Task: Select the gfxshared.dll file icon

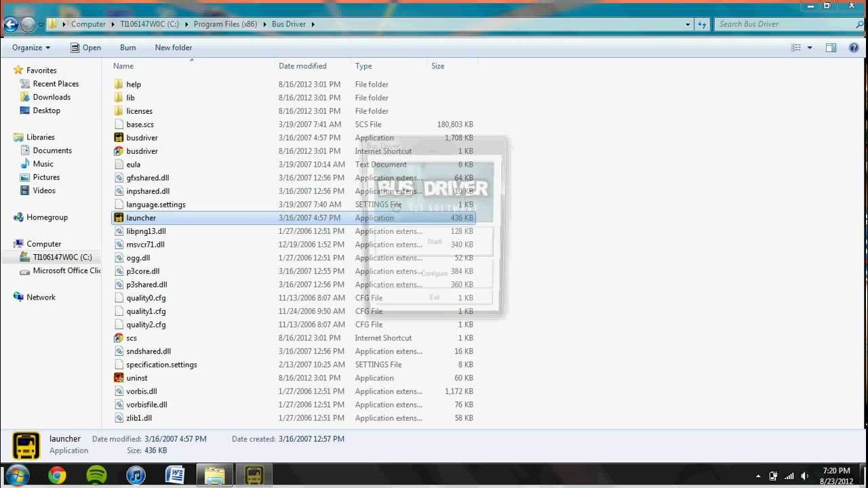Action: coord(119,178)
